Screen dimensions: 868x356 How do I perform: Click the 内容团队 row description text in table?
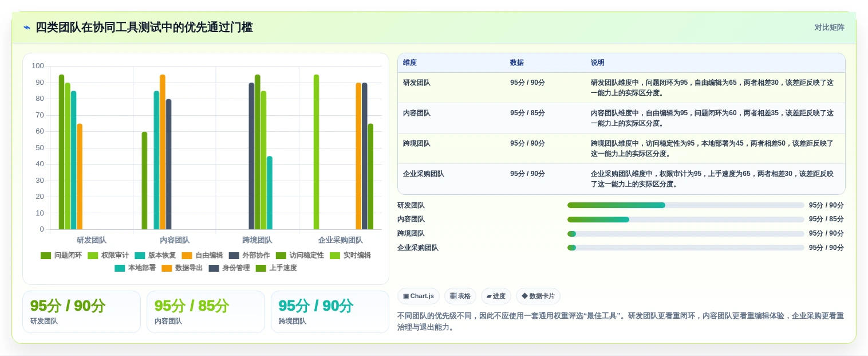[x=712, y=118]
